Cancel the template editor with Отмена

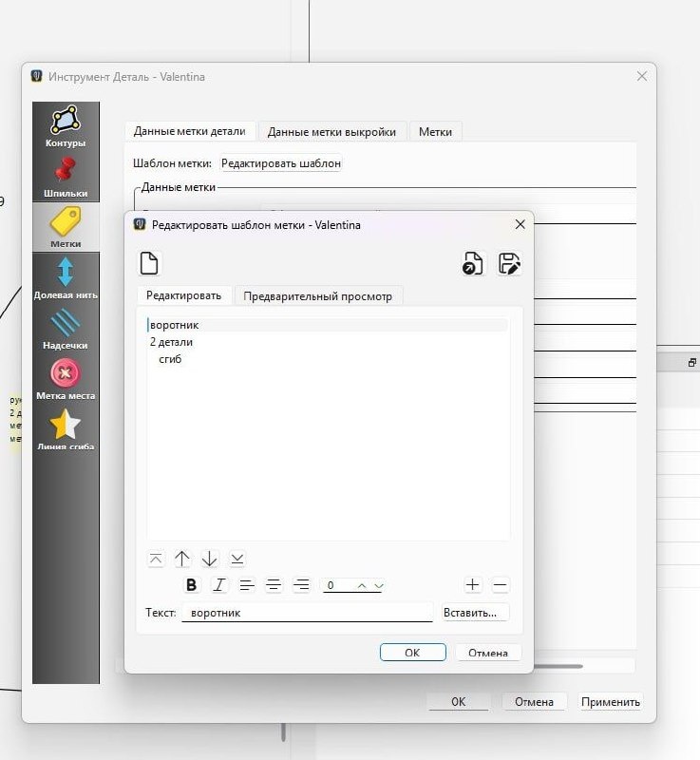(x=488, y=653)
